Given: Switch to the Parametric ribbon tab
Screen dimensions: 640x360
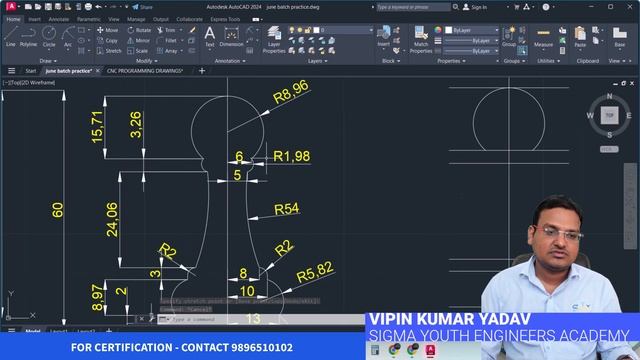Looking at the screenshot, I should (x=89, y=19).
